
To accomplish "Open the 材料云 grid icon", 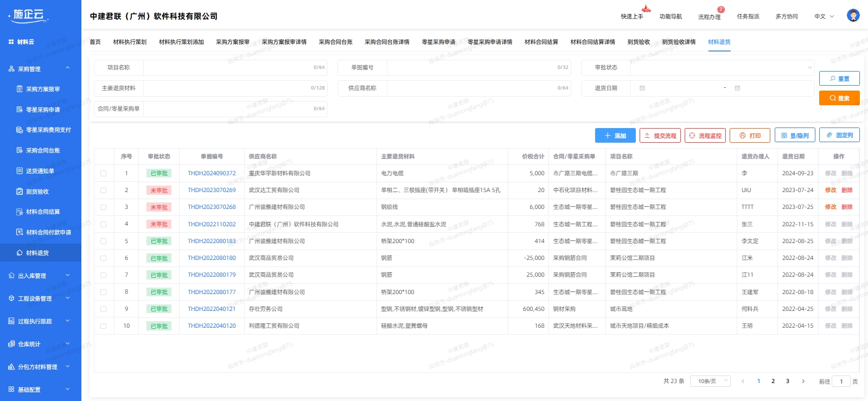I will click(x=11, y=42).
